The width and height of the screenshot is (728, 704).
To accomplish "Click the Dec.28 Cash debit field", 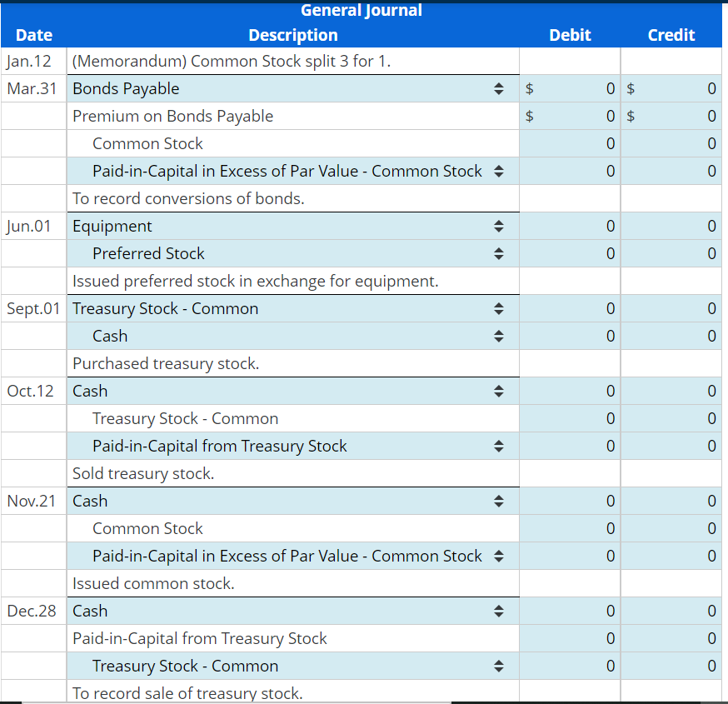I will point(570,611).
